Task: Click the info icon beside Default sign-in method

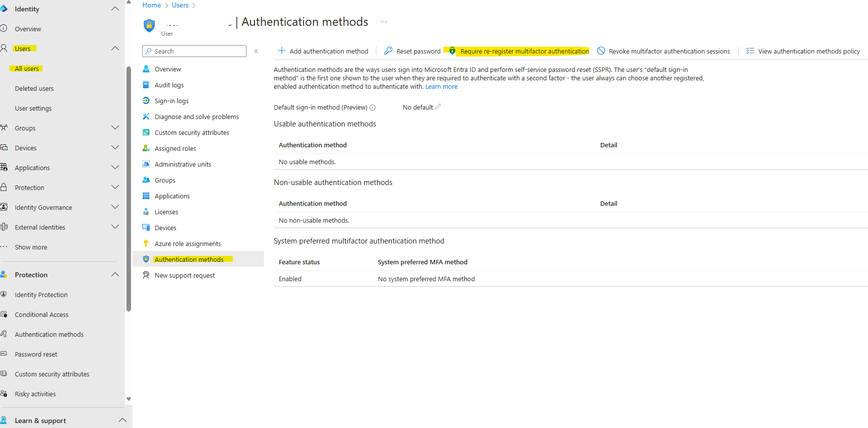Action: [x=372, y=108]
